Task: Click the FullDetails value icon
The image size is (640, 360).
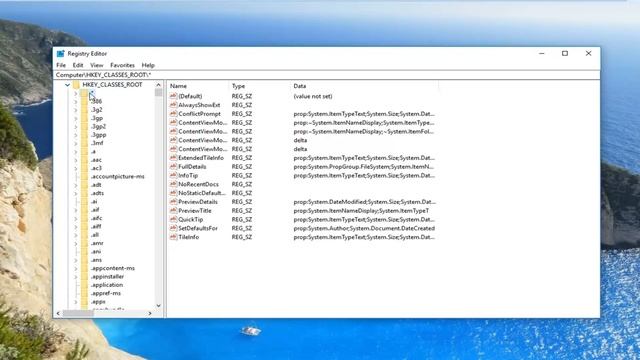Action: point(173,167)
